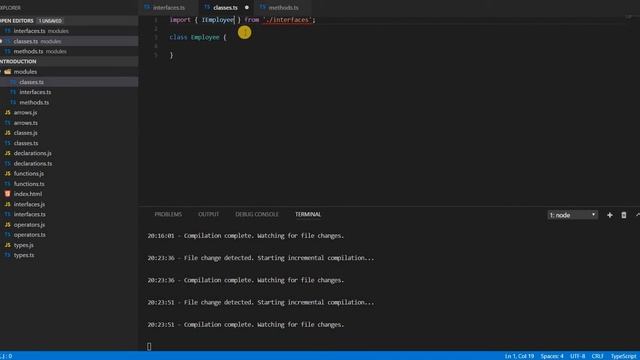Click 'Ln 1, Col 19' in status bar
The width and height of the screenshot is (640, 360).
[519, 356]
